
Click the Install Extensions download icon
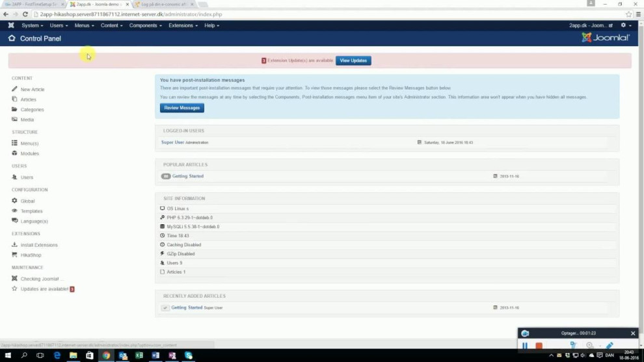coord(14,245)
